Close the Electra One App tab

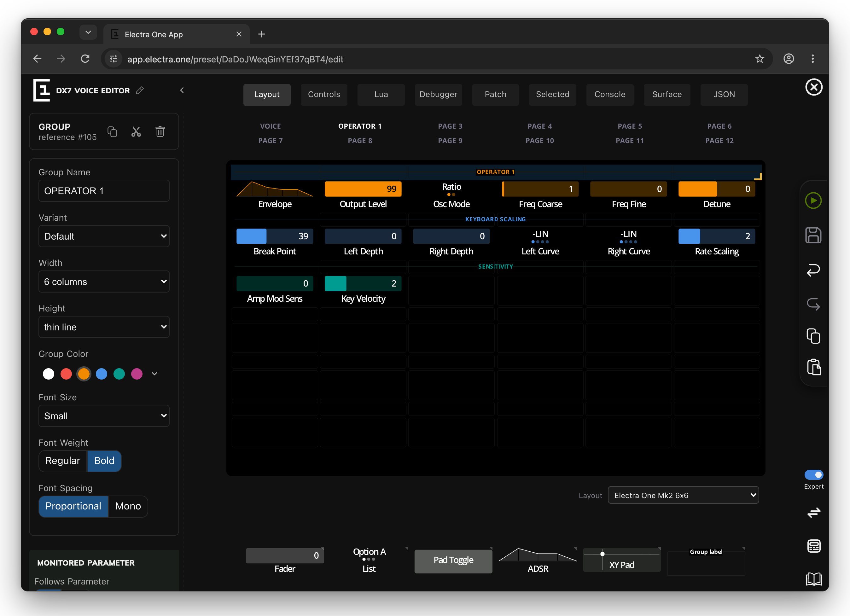pos(239,34)
